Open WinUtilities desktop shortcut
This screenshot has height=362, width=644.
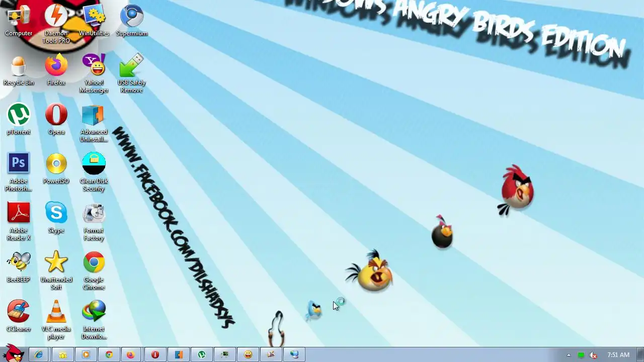pyautogui.click(x=94, y=21)
